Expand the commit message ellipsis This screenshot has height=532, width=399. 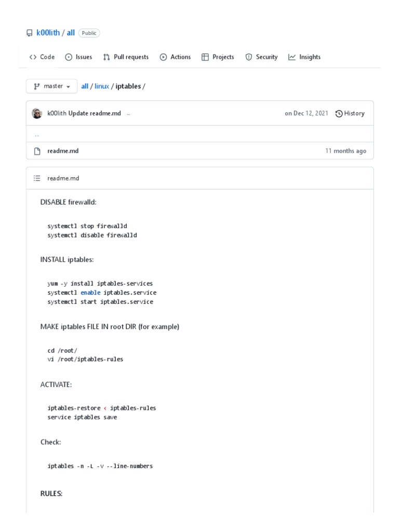(x=128, y=114)
